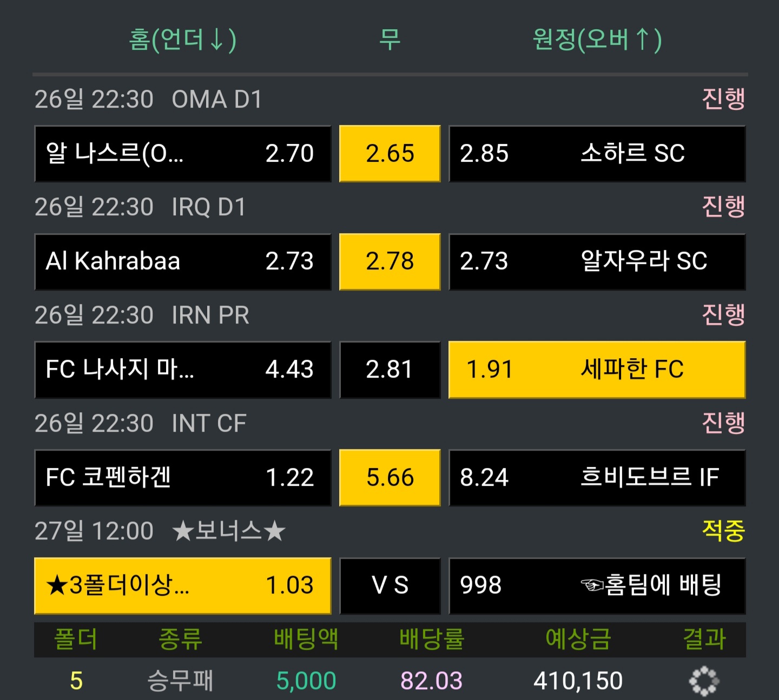Click the 원정(오버↑) column header
This screenshot has height=700, width=779.
coord(597,39)
